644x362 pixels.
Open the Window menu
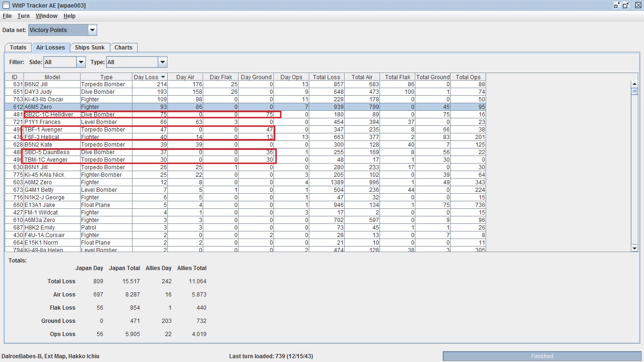coord(46,16)
